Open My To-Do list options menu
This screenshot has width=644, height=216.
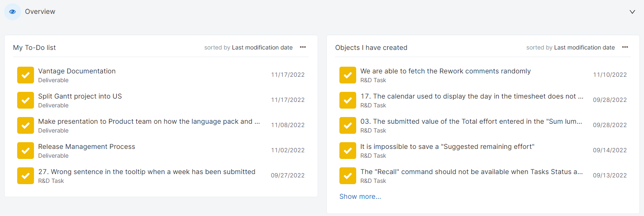303,47
